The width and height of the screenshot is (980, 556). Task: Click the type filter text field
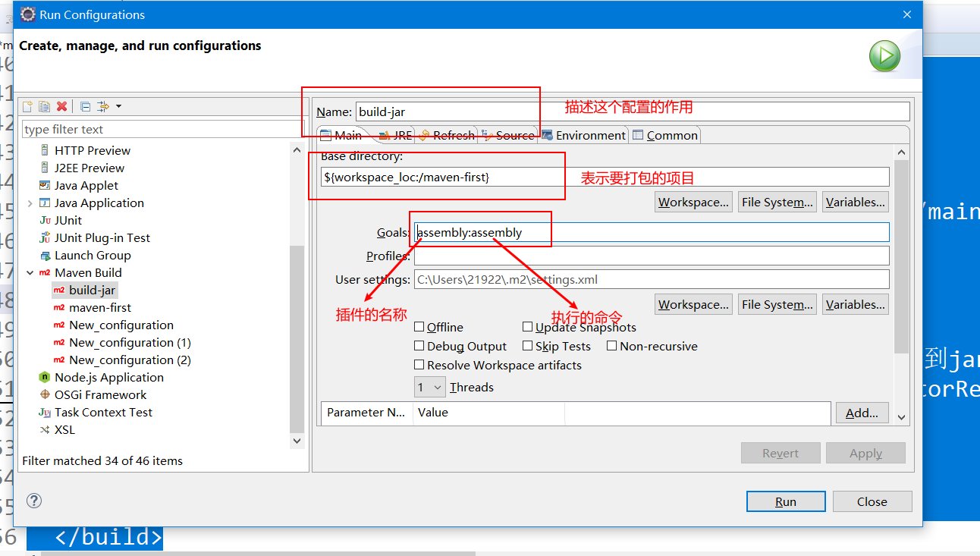coord(163,129)
